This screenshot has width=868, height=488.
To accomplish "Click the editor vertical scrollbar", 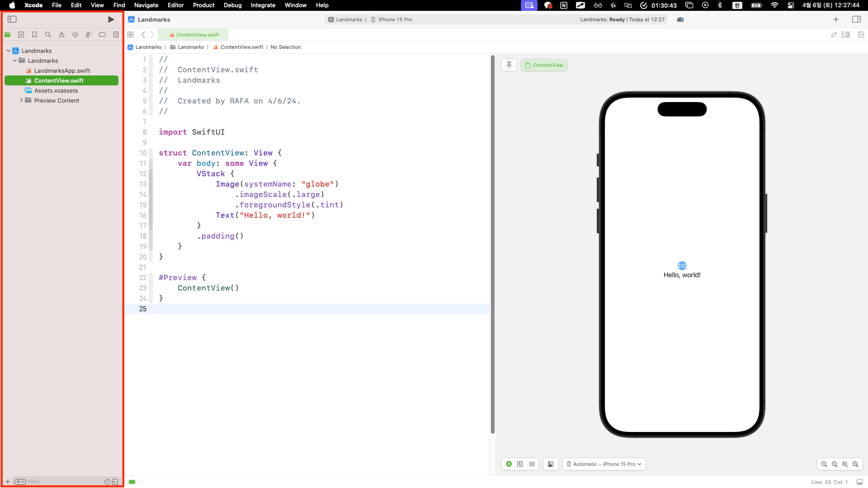I will (493, 244).
